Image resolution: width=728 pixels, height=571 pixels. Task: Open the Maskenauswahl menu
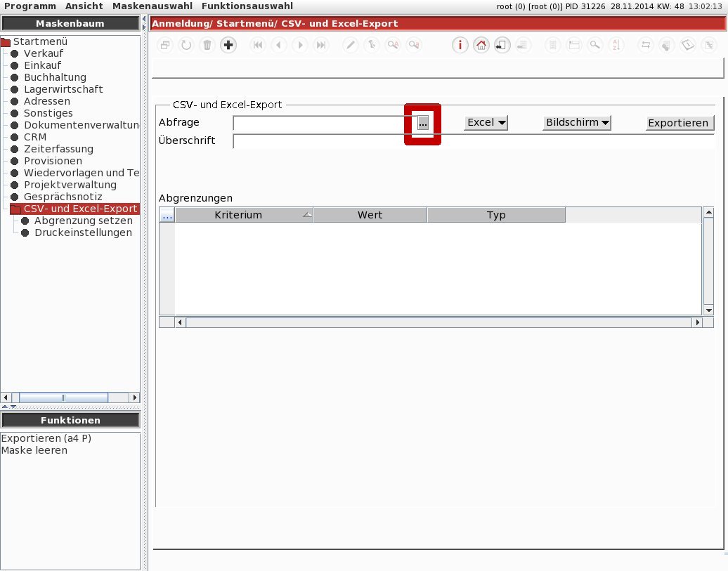(152, 6)
